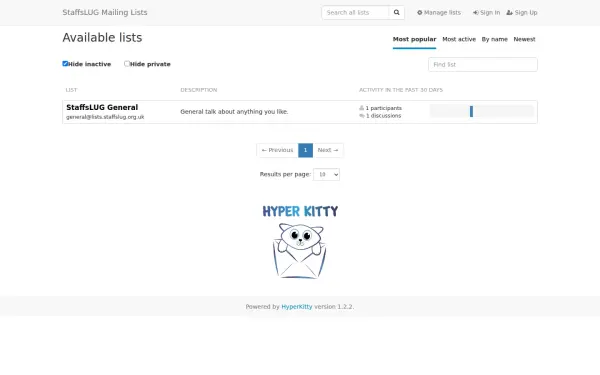Go to the Next page
600x375 pixels.
click(328, 150)
